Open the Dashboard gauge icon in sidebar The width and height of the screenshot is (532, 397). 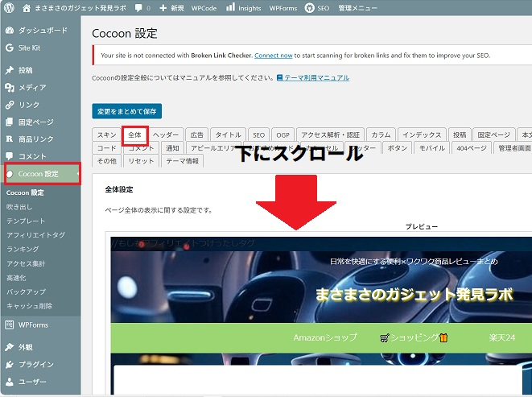point(9,30)
